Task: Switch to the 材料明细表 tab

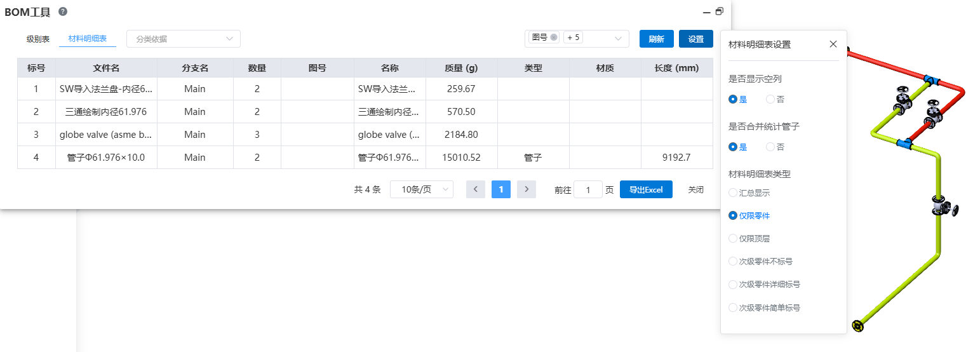Action: (88, 39)
